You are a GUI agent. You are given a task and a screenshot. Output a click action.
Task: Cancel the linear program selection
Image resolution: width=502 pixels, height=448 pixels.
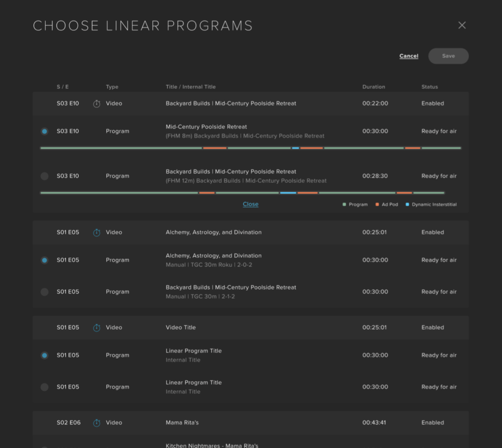[409, 56]
